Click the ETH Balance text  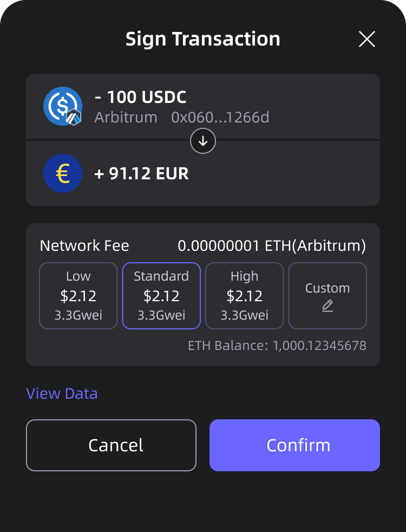point(277,345)
